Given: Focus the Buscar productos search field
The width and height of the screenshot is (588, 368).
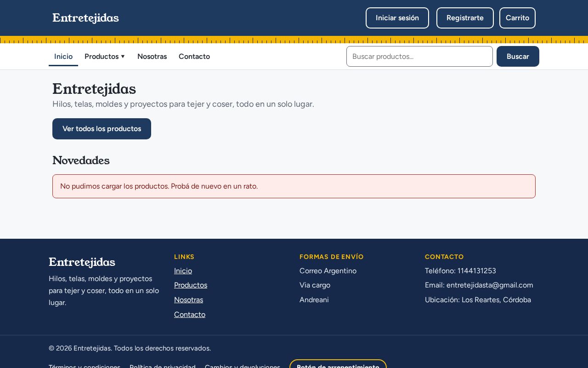Looking at the screenshot, I should pos(419,57).
